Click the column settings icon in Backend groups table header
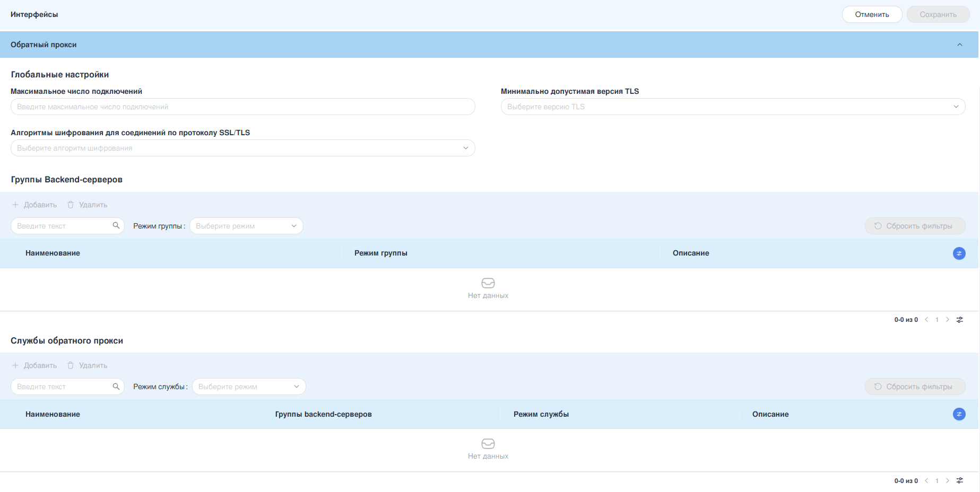Viewport: 980px width, 492px height. [x=959, y=253]
